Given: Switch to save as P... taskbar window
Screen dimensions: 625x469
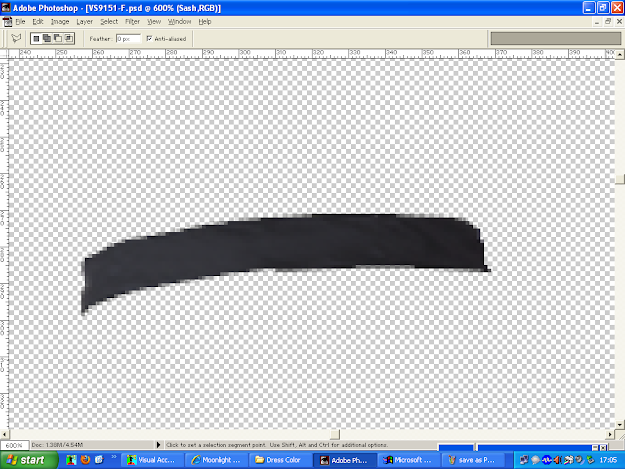Looking at the screenshot, I should click(x=473, y=460).
